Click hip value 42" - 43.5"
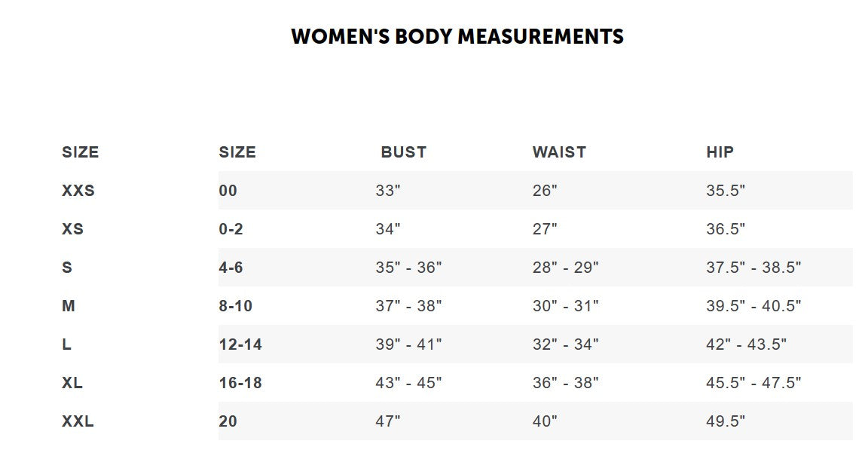868x450 pixels. point(746,344)
